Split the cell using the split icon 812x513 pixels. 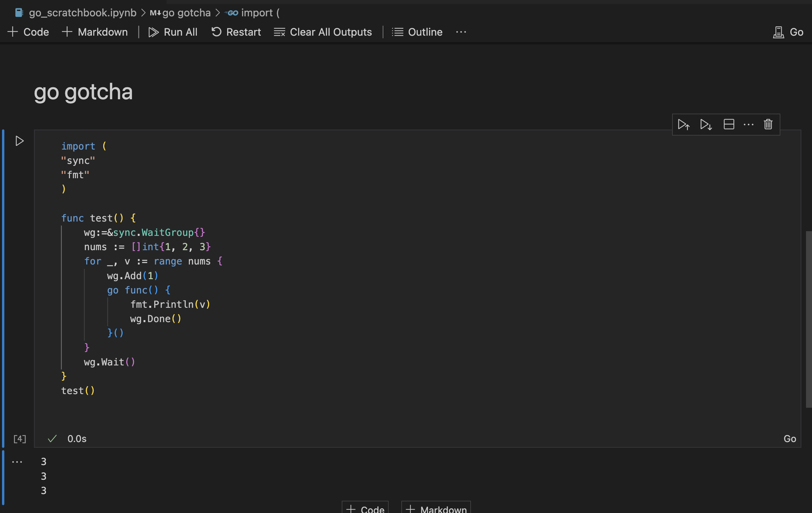[729, 125]
